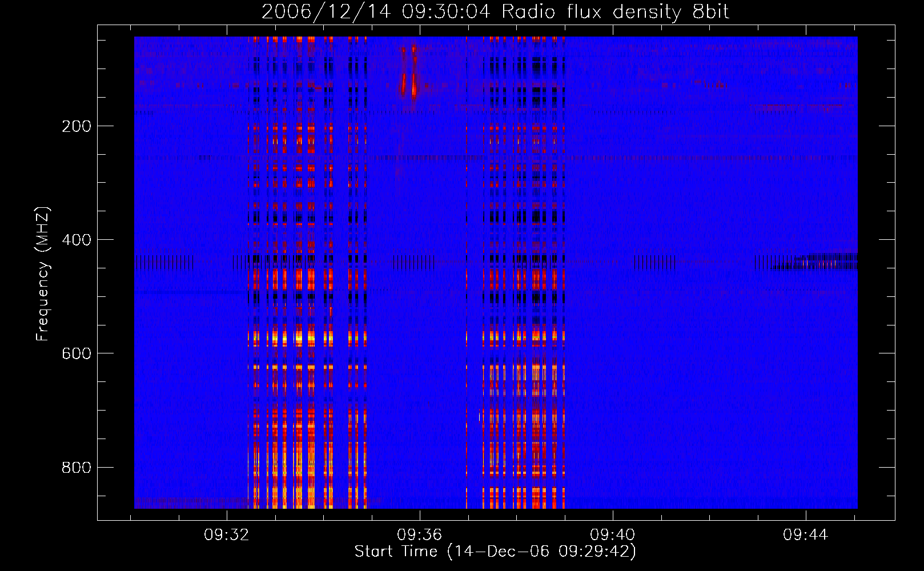Click the plot title '2006/12/14 09:30:04 Radio flux density 8bit'
The image size is (924, 571).
click(495, 11)
